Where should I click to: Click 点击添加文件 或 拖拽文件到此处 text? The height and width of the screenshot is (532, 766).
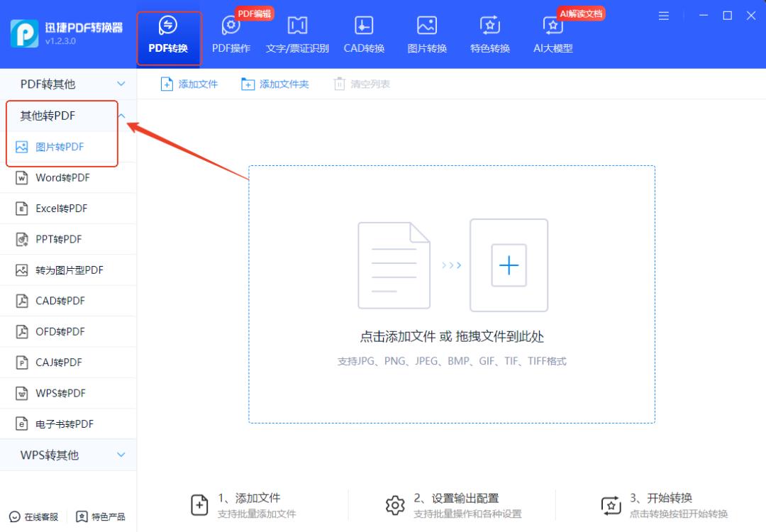[x=451, y=336]
